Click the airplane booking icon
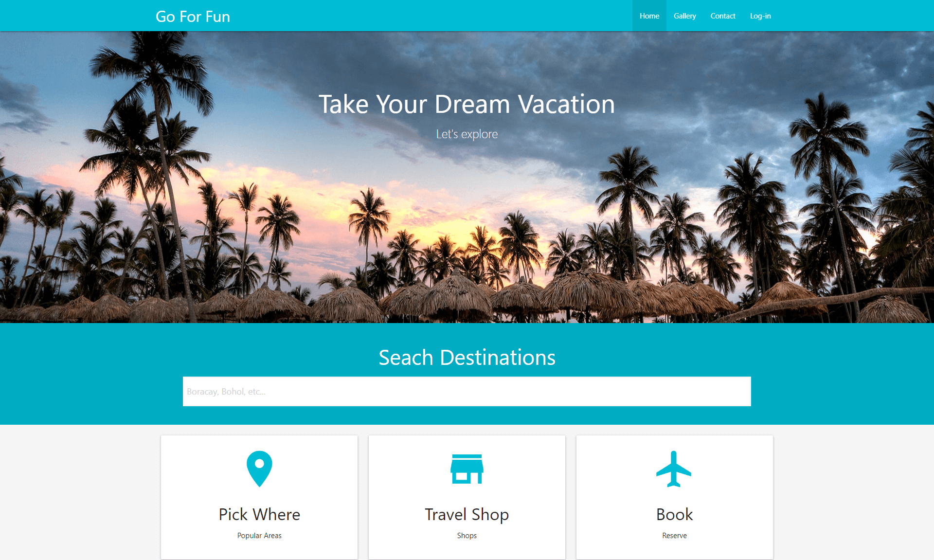 point(674,469)
